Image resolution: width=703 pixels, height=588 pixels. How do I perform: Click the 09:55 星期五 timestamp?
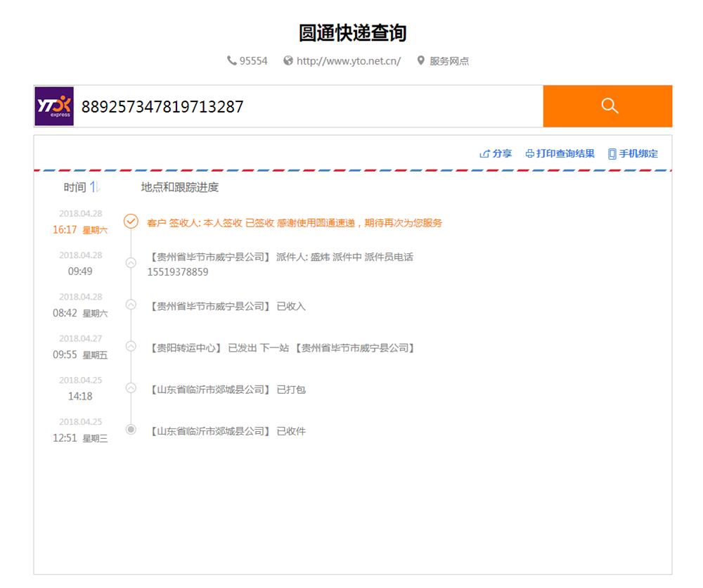(x=80, y=354)
